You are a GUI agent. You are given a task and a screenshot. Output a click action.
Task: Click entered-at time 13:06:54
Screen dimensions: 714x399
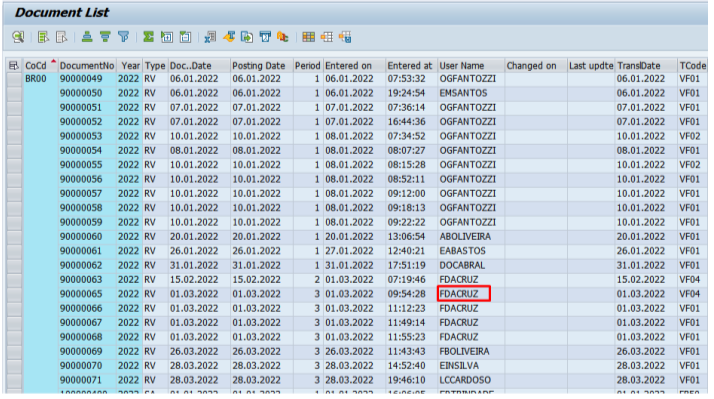(x=406, y=237)
